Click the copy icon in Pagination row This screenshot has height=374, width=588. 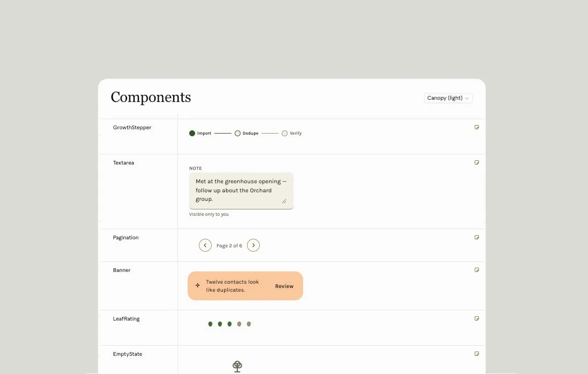click(477, 237)
